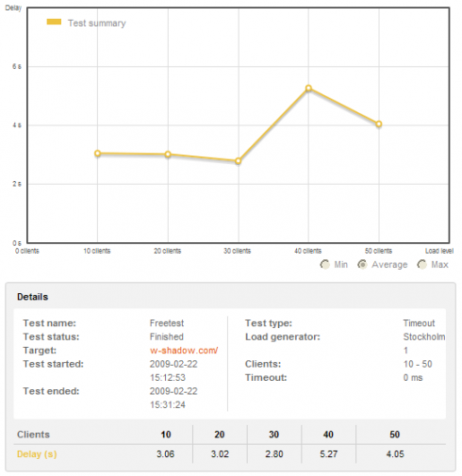Click the 10 clients axis label
This screenshot has width=462, height=476.
click(x=97, y=251)
